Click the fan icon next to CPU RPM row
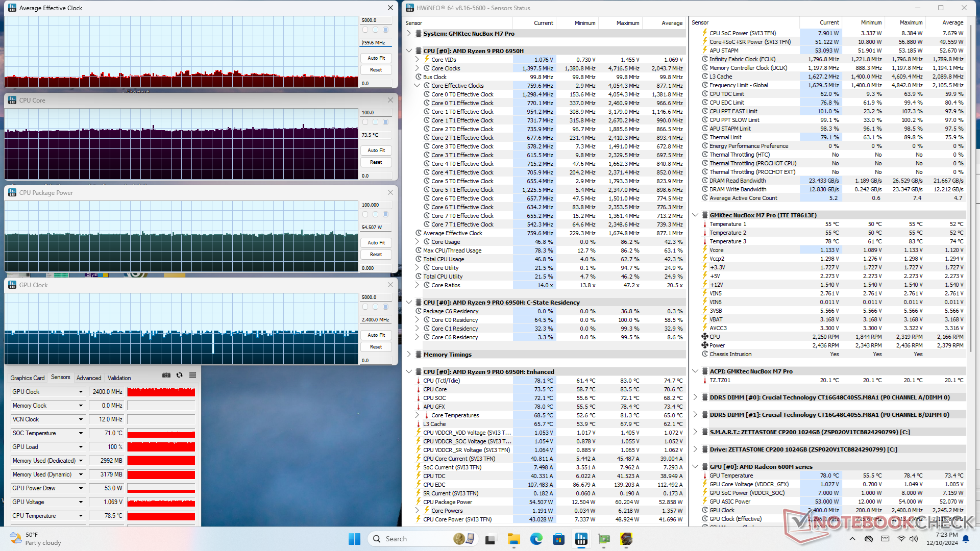 click(704, 337)
